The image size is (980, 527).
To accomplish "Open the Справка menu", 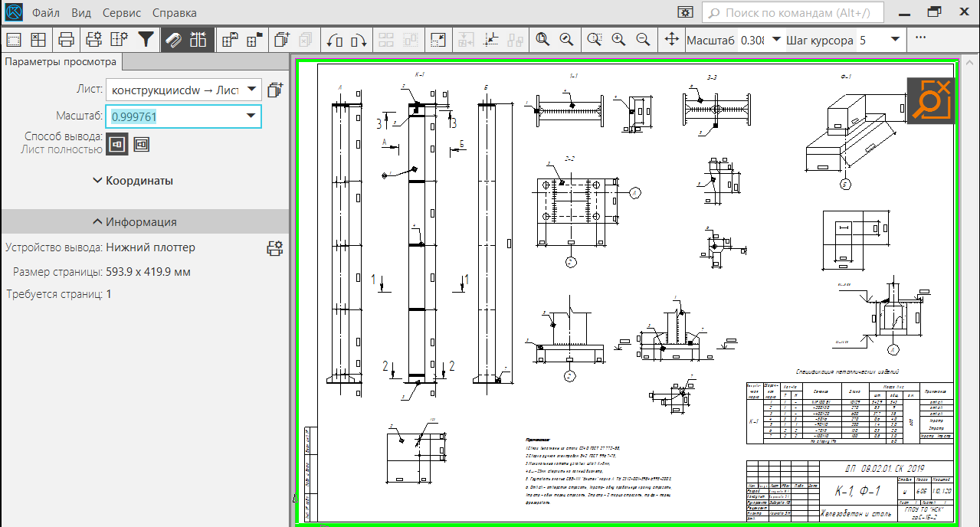I will click(174, 13).
